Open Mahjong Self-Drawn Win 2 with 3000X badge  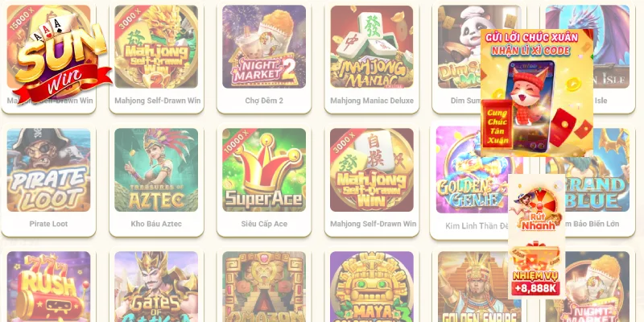156,47
